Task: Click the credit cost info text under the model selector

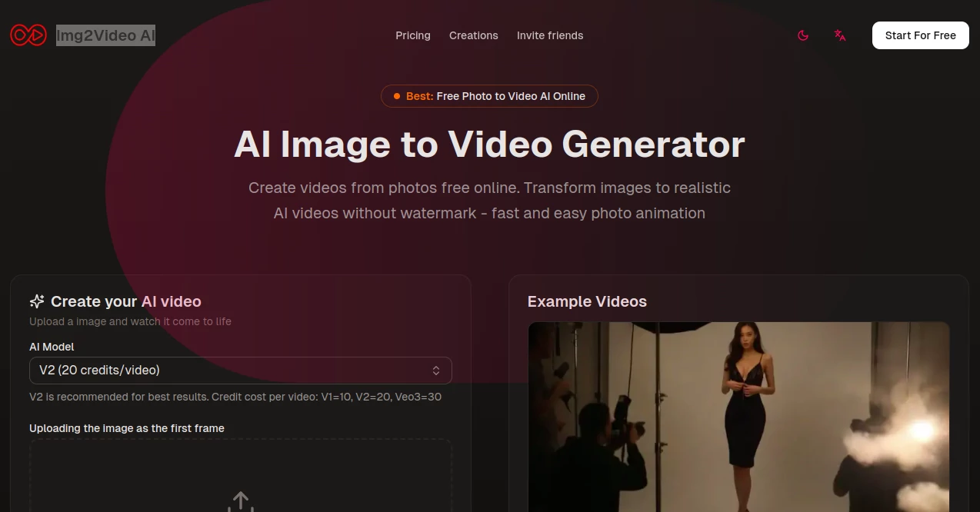Action: click(235, 397)
